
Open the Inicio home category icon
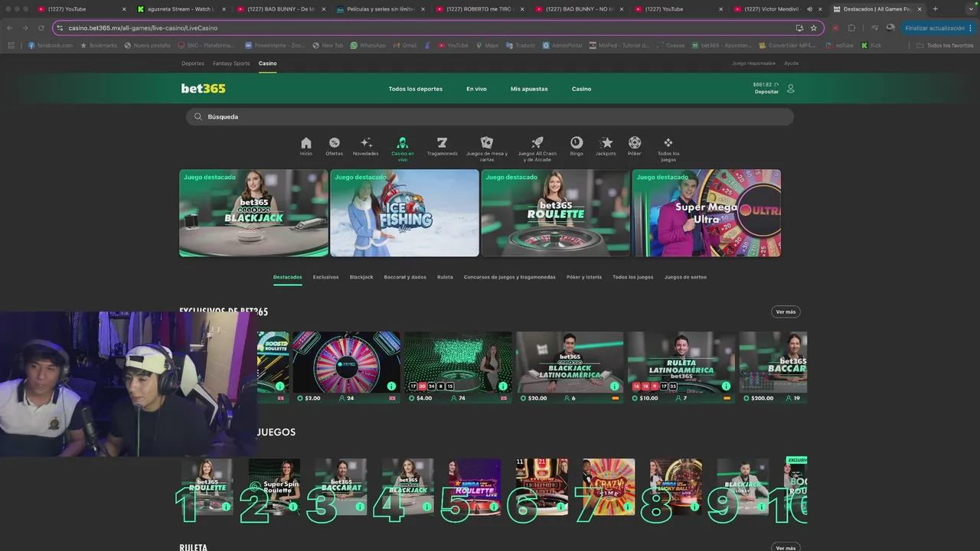(306, 143)
